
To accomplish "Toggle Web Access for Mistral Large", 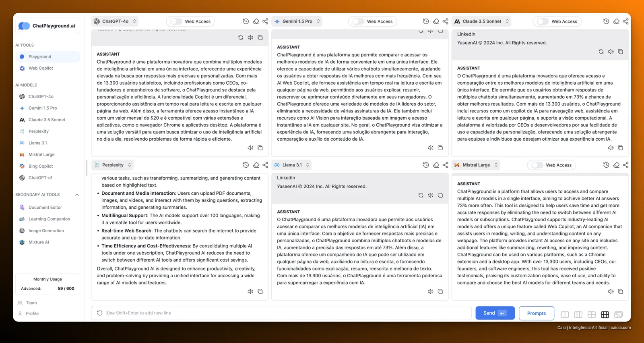I will [537, 165].
